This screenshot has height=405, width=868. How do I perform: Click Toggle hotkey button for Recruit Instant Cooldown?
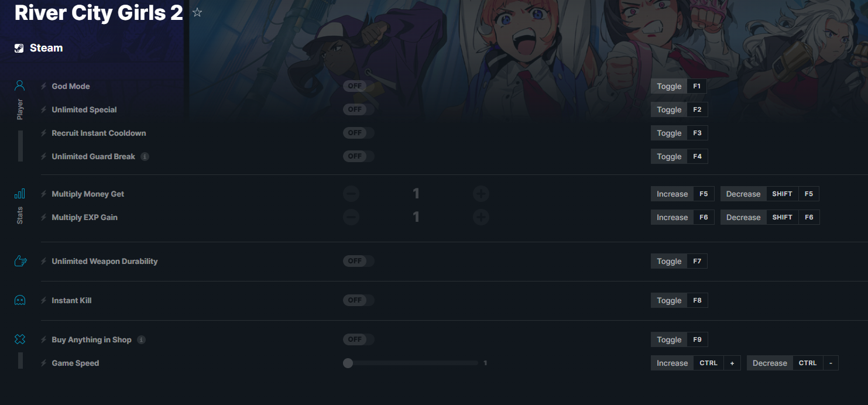pos(669,133)
